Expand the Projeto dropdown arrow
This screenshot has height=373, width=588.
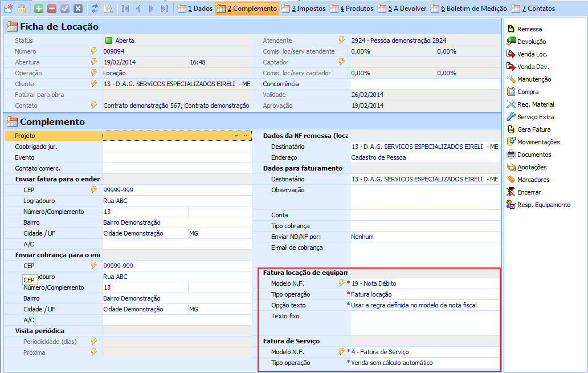236,136
